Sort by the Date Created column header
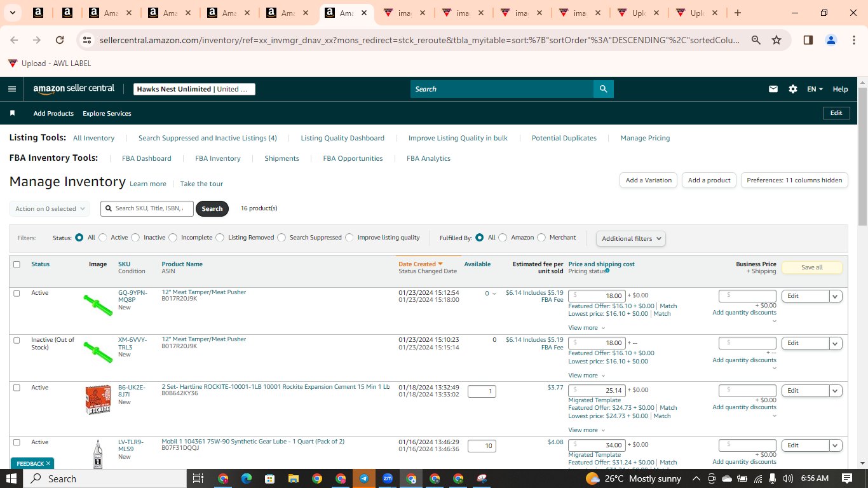 pyautogui.click(x=420, y=264)
